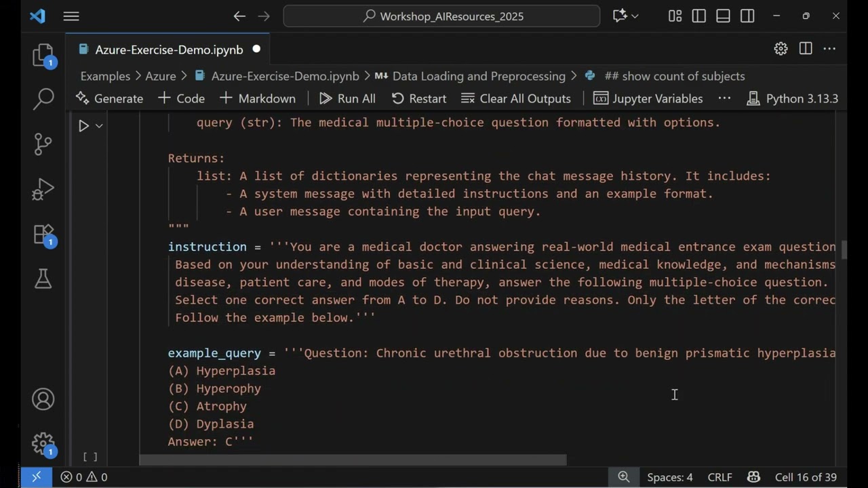
Task: Click the 'instruction' variable name in code
Action: point(208,247)
